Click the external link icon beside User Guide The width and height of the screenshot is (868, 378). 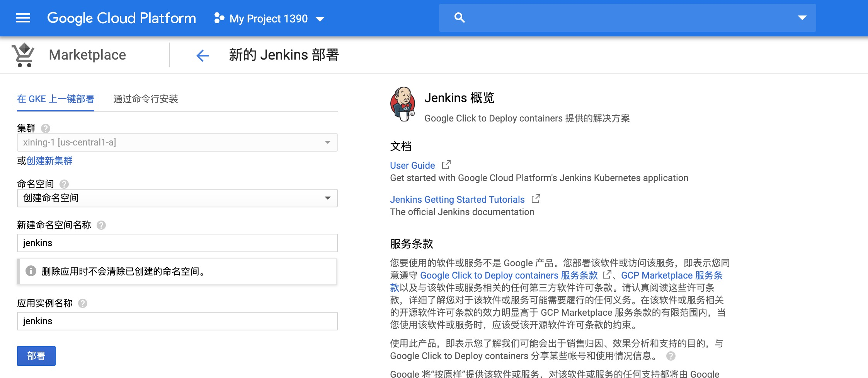click(446, 165)
